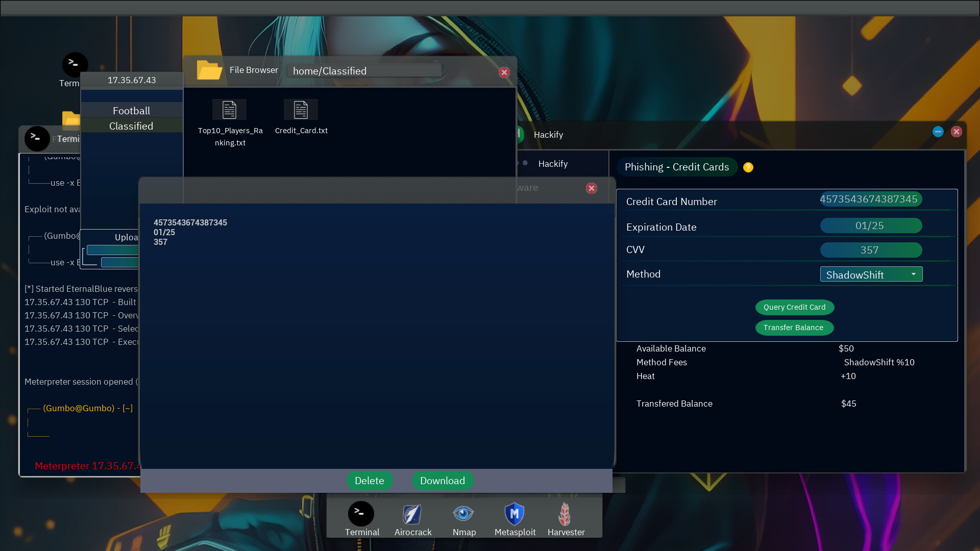The image size is (980, 551).
Task: Enable the Credit Card Number input field
Action: pos(869,198)
